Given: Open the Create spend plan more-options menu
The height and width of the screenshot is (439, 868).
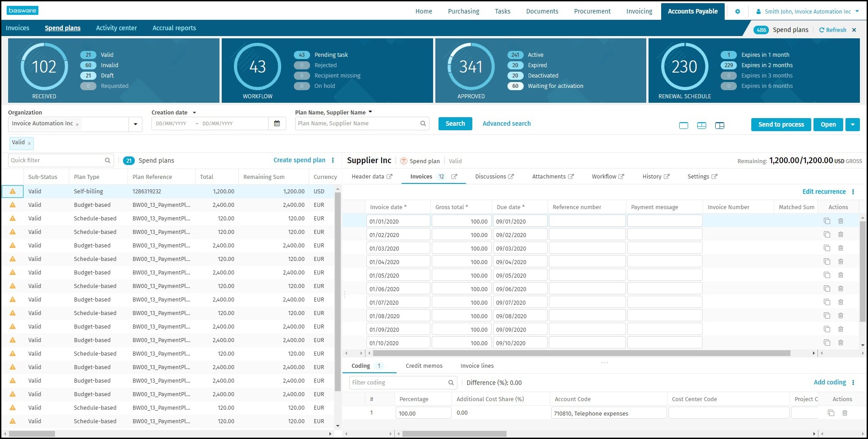Looking at the screenshot, I should click(333, 160).
